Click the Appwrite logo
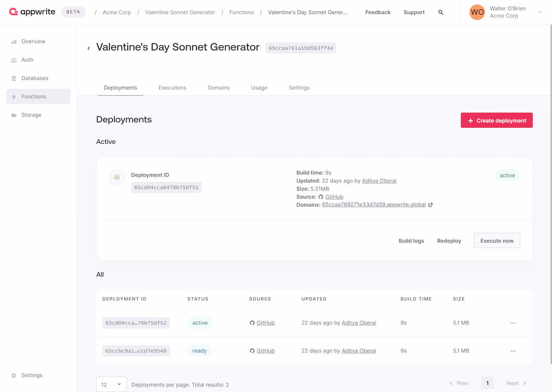 tap(32, 12)
